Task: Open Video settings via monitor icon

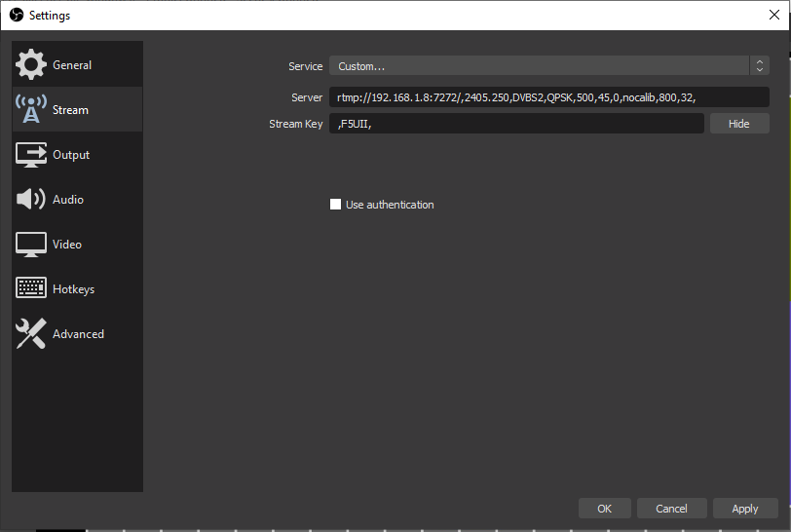Action: click(x=31, y=245)
